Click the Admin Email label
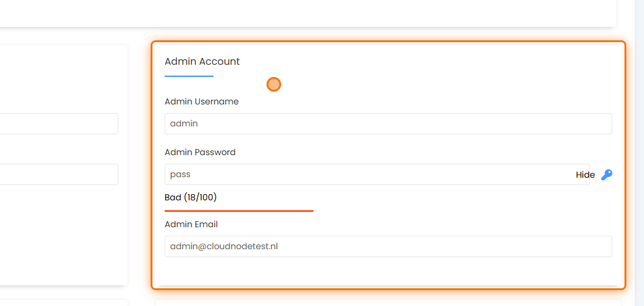The height and width of the screenshot is (306, 644). pyautogui.click(x=191, y=224)
